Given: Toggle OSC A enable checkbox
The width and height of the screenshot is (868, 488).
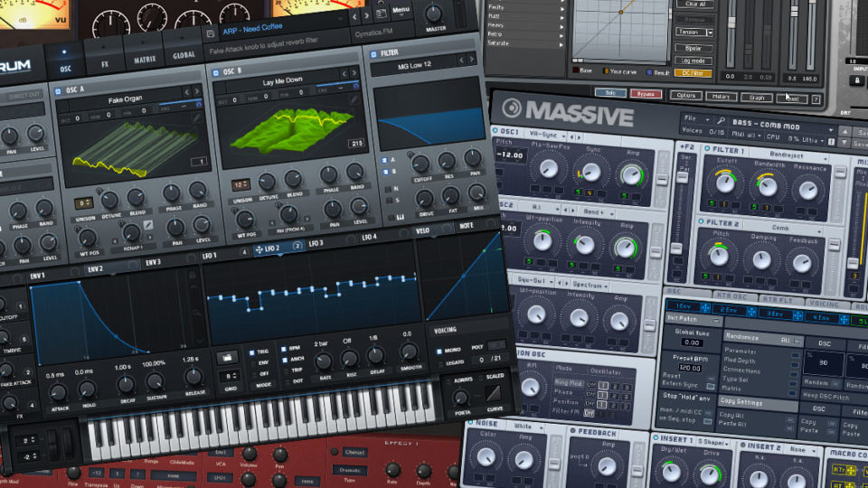Looking at the screenshot, I should click(x=58, y=91).
